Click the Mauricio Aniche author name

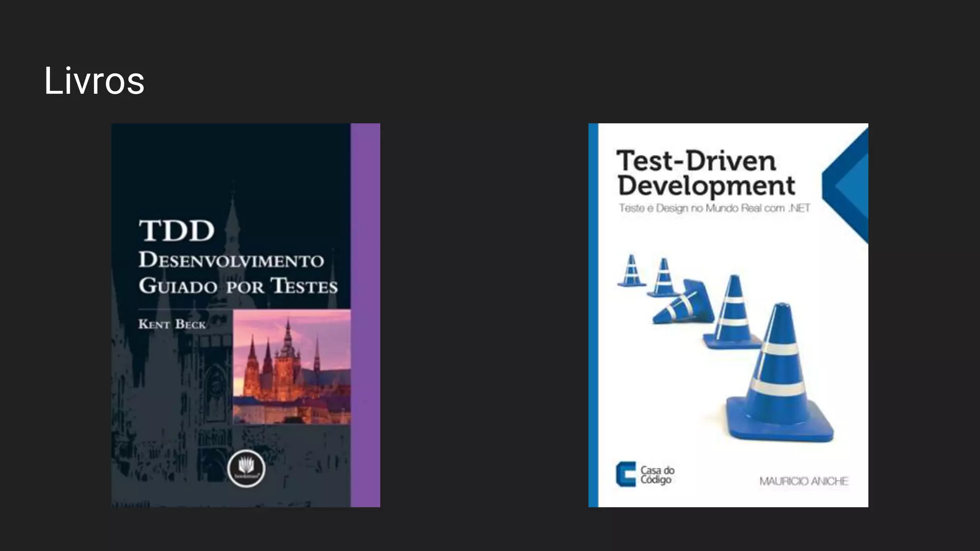[x=803, y=481]
